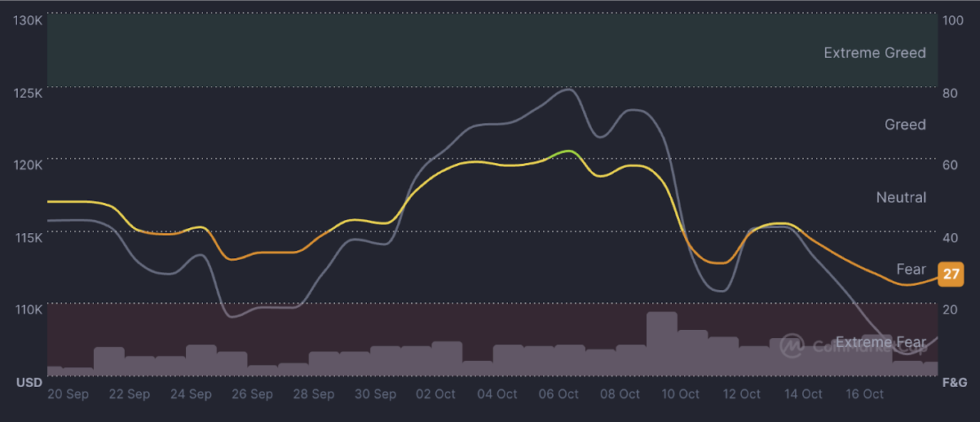
Task: Click the 20 Sep date marker
Action: tap(68, 394)
